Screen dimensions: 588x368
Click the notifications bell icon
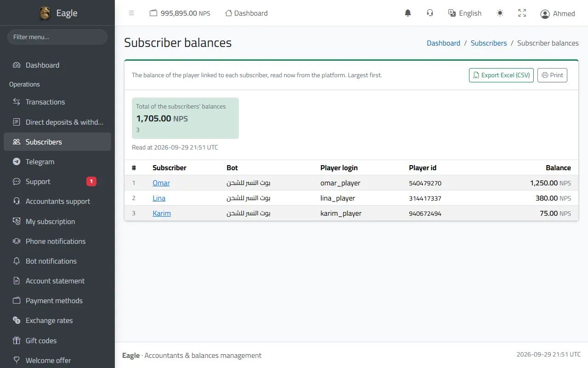(407, 13)
